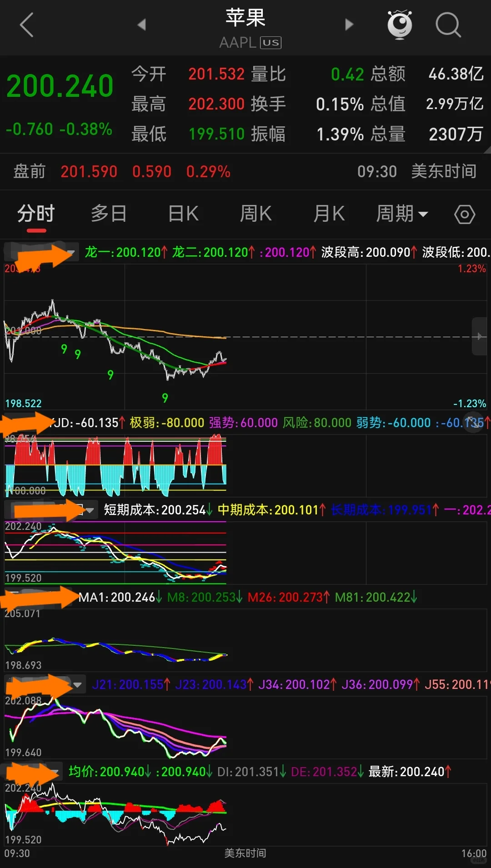Tap the M81:200.422 label

point(376,597)
